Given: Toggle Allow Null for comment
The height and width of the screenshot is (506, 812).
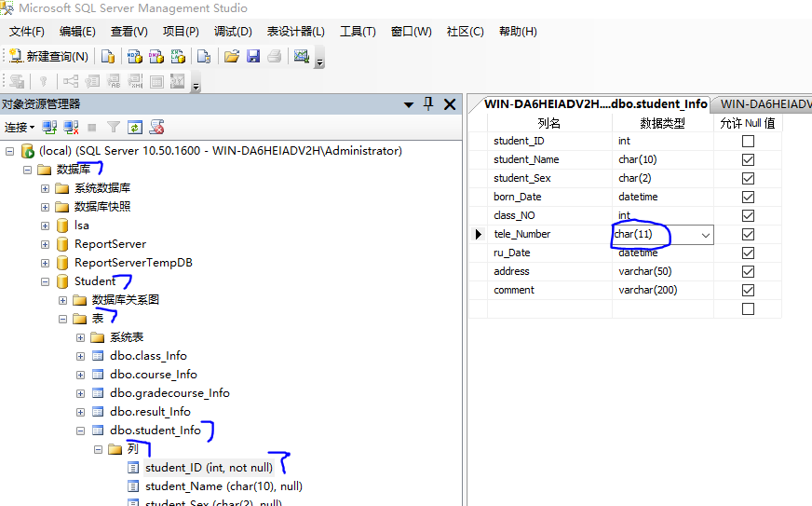Looking at the screenshot, I should pos(748,291).
